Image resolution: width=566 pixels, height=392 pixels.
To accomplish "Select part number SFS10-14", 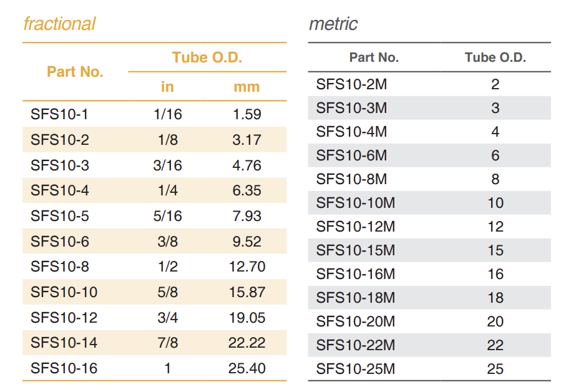I will click(x=64, y=343).
